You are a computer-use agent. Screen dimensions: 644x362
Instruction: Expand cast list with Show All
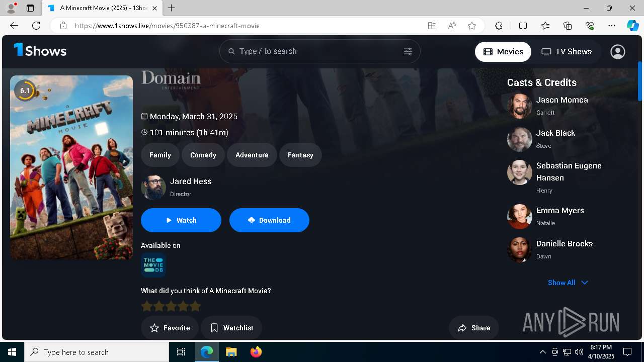[x=568, y=283]
